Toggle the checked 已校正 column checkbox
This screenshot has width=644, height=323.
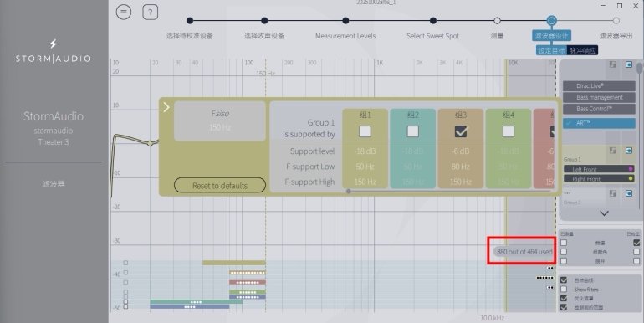point(636,243)
